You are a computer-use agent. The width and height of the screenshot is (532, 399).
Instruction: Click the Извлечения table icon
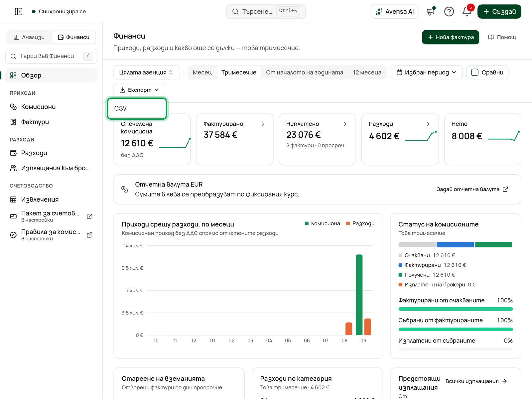13,199
